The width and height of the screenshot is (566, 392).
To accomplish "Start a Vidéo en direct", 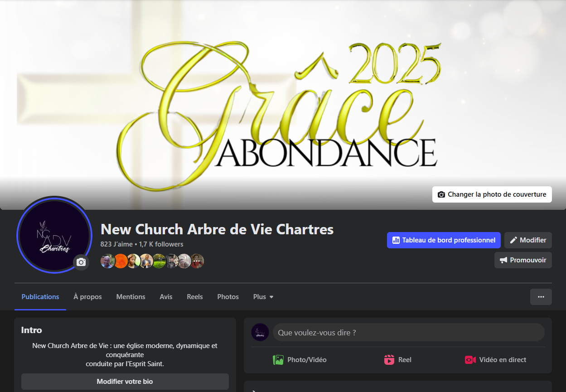I will [495, 360].
